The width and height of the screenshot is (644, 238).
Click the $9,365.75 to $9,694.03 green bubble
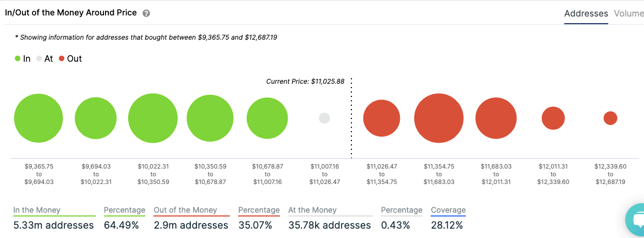38,118
